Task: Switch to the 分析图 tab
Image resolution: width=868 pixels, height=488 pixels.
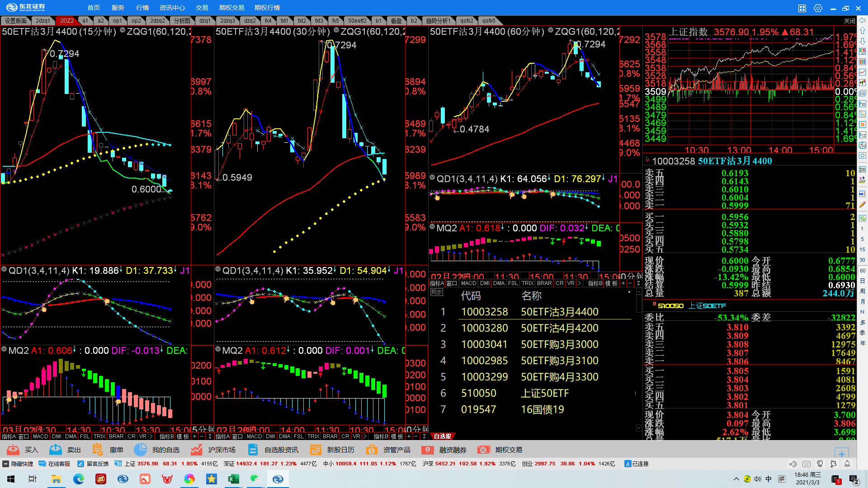Action: 182,21
